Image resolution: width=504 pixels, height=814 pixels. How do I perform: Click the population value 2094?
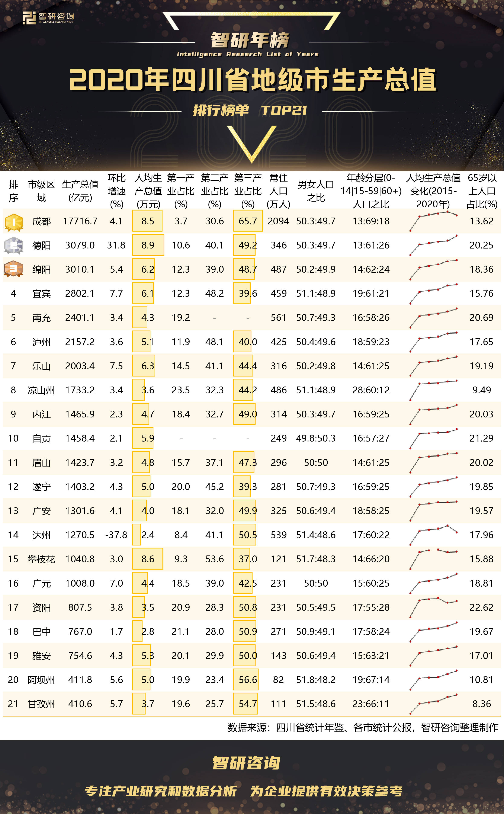278,221
